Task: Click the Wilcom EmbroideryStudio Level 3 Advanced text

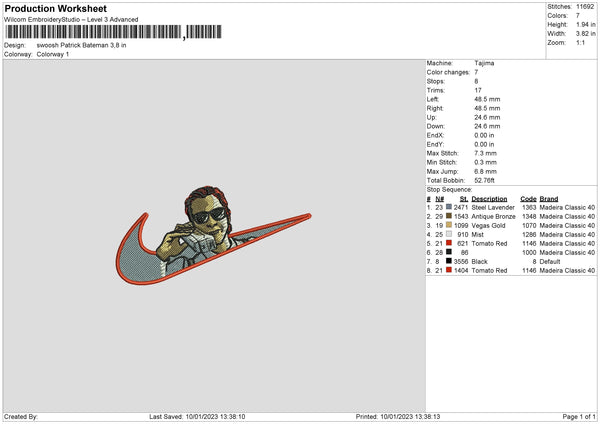Action: tap(71, 20)
